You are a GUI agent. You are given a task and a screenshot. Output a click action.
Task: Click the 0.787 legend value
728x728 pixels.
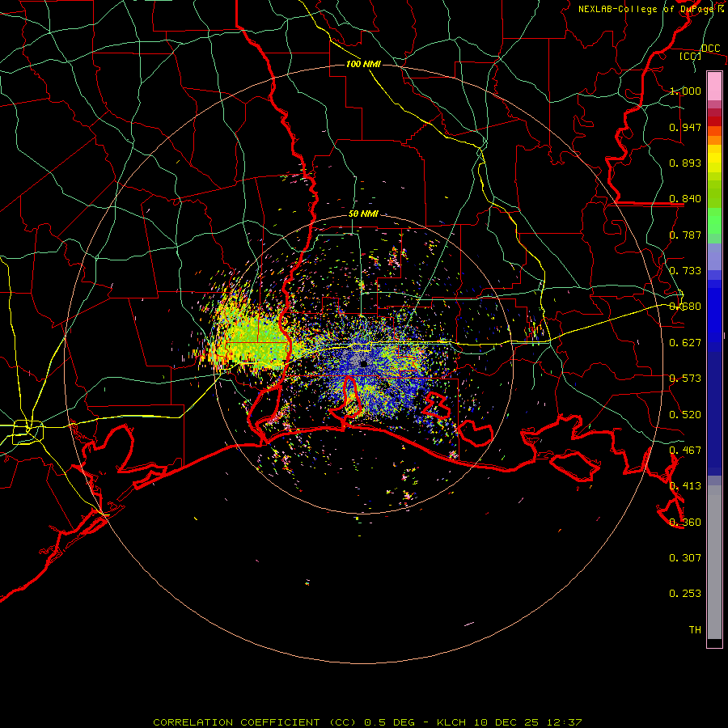coord(685,235)
